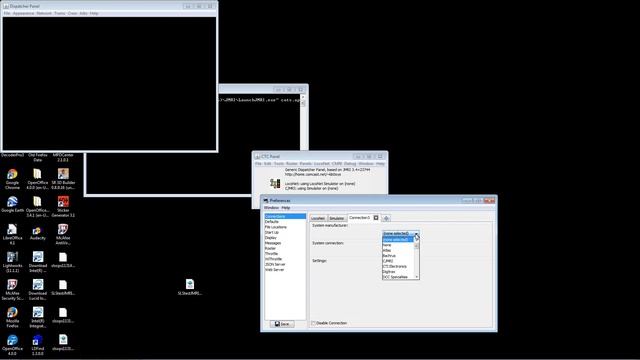Select File Locations in Preferences list
This screenshot has width=640, height=360.
pos(285,227)
